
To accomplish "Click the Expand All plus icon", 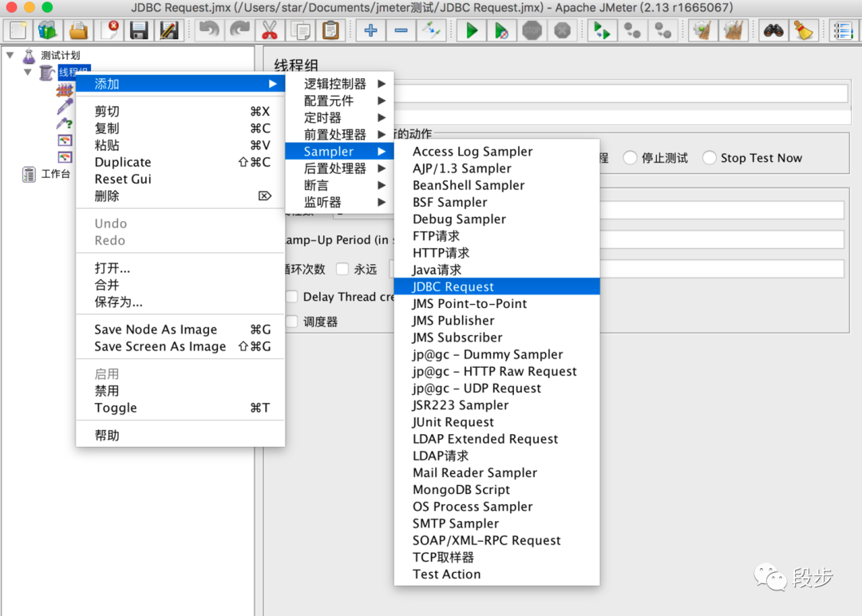I will point(370,30).
